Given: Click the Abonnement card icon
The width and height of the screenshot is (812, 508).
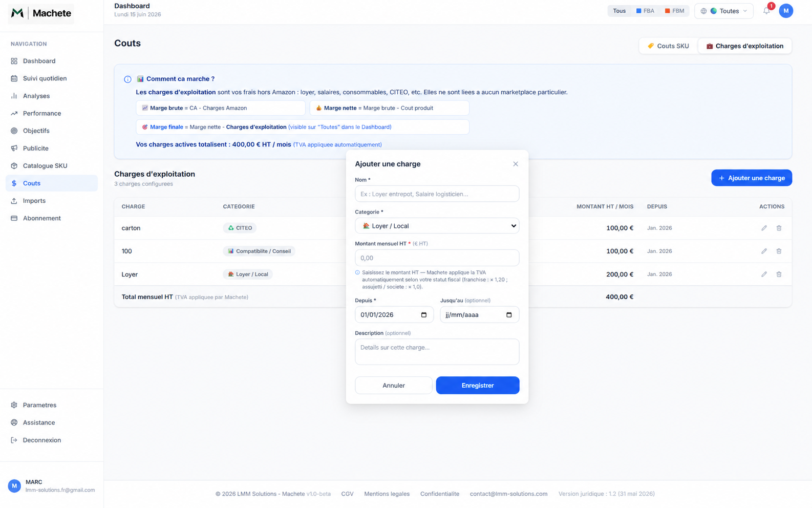Looking at the screenshot, I should [x=14, y=218].
